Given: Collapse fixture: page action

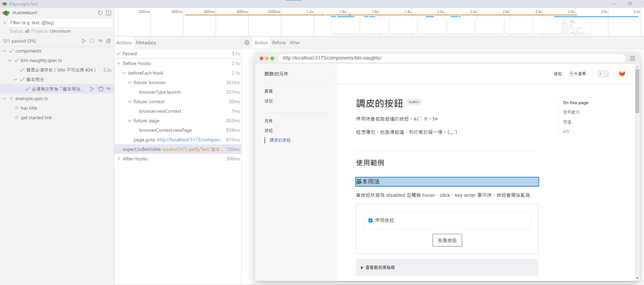Looking at the screenshot, I should 130,121.
